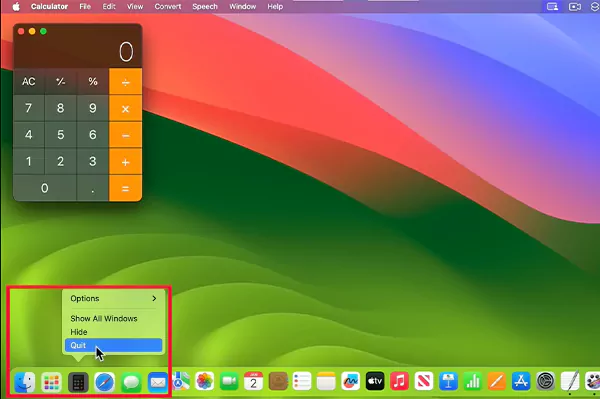Open System Settings from the Dock
Image resolution: width=600 pixels, height=399 pixels.
point(546,381)
